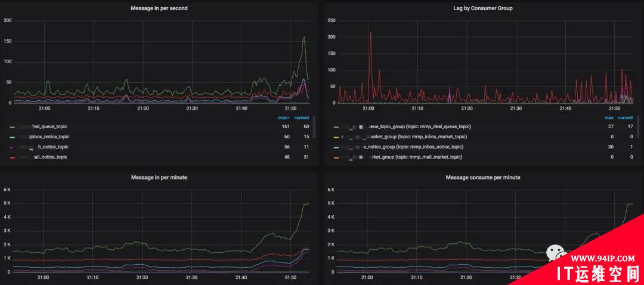Open color swatch of mmp_inbox_notice_topic group

pyautogui.click(x=336, y=147)
